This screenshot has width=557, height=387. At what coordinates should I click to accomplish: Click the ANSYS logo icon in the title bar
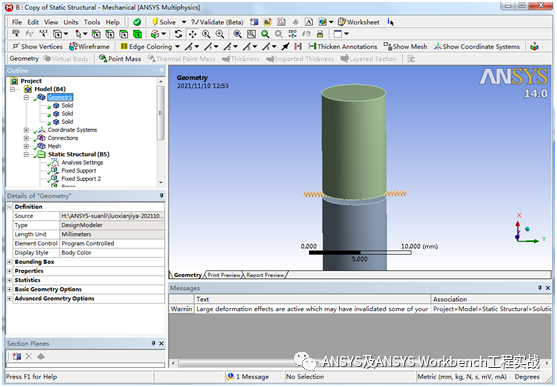coord(10,7)
